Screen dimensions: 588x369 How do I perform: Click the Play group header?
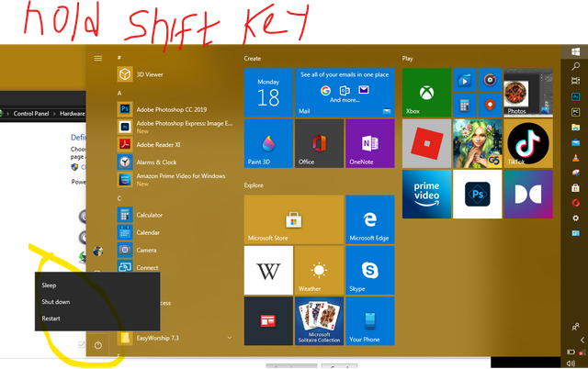408,59
